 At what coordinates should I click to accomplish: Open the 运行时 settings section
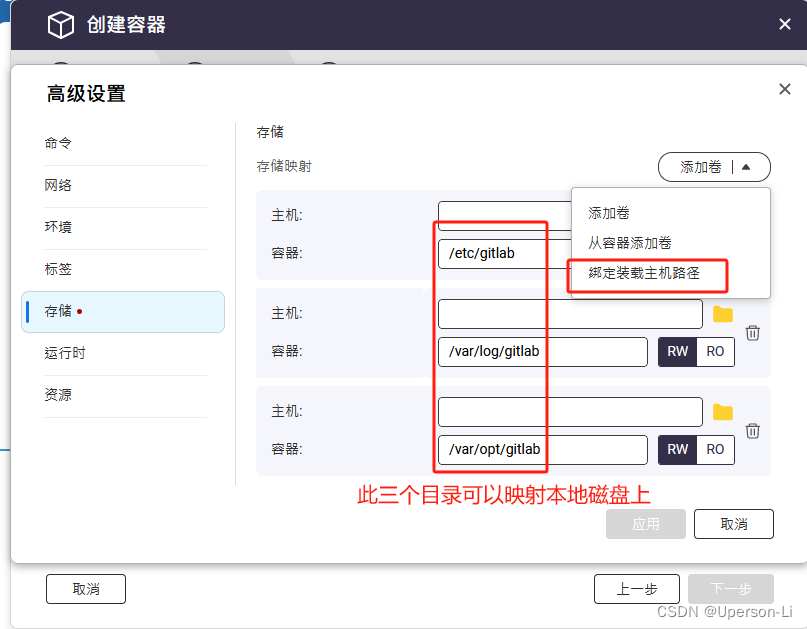[x=125, y=353]
